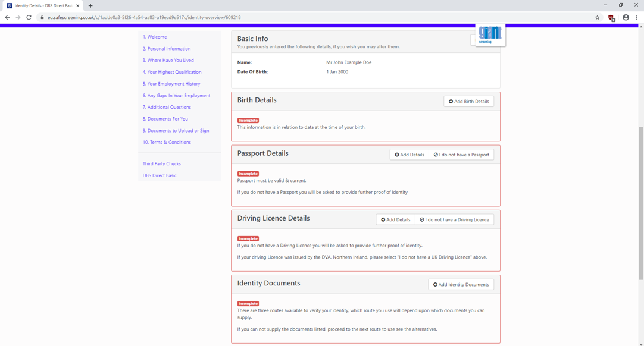The height and width of the screenshot is (346, 644).
Task: Click Add Details in Passport Details
Action: pyautogui.click(x=409, y=155)
